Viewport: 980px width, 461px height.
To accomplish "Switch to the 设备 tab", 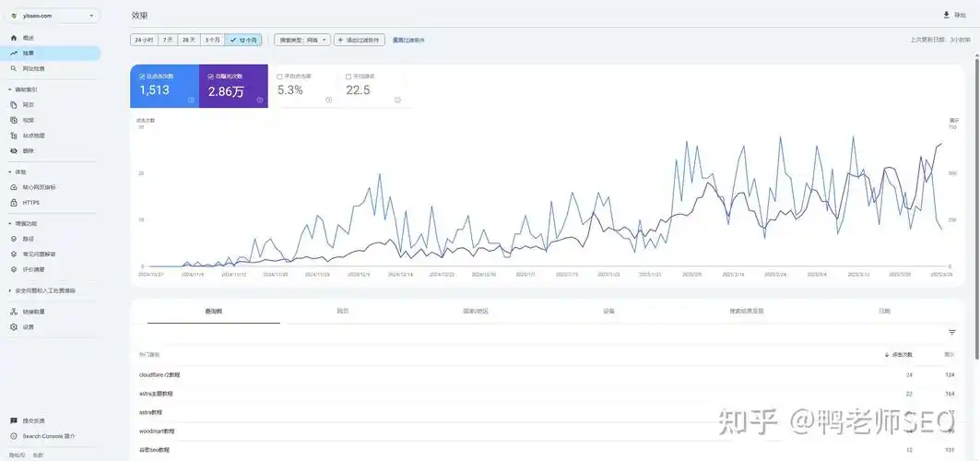I will coord(608,312).
